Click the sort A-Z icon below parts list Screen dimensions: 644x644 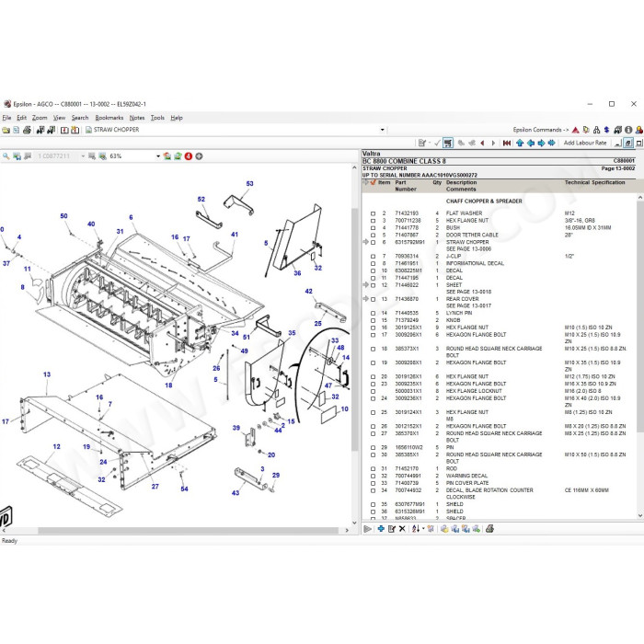pyautogui.click(x=416, y=529)
